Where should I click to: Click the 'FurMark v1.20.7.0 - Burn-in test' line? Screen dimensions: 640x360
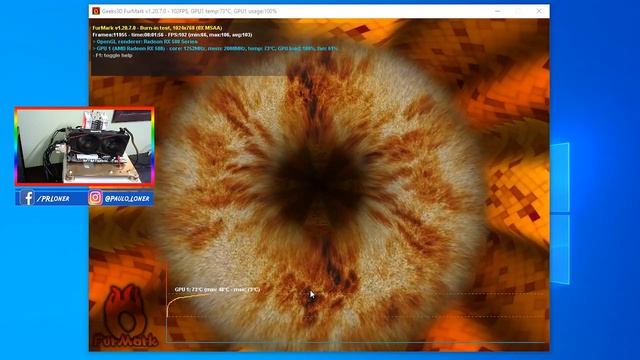(x=157, y=28)
